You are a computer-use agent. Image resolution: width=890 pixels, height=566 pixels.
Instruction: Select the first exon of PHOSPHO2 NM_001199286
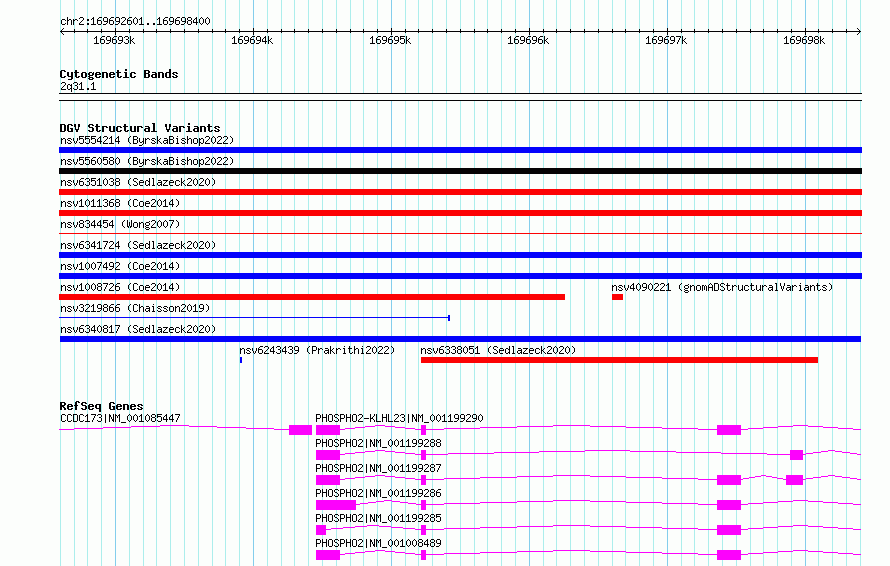tap(336, 505)
